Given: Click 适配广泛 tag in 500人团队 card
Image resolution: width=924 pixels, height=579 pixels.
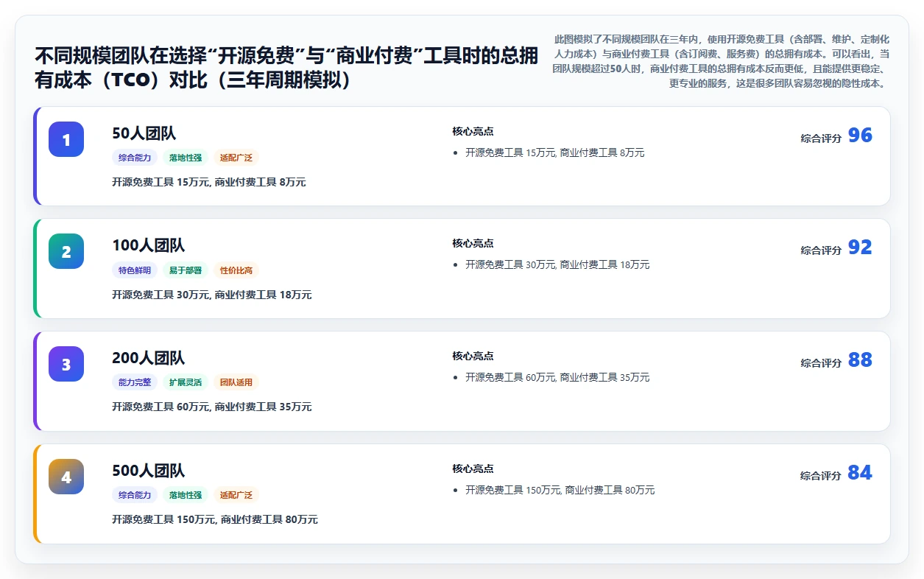Looking at the screenshot, I should (236, 495).
